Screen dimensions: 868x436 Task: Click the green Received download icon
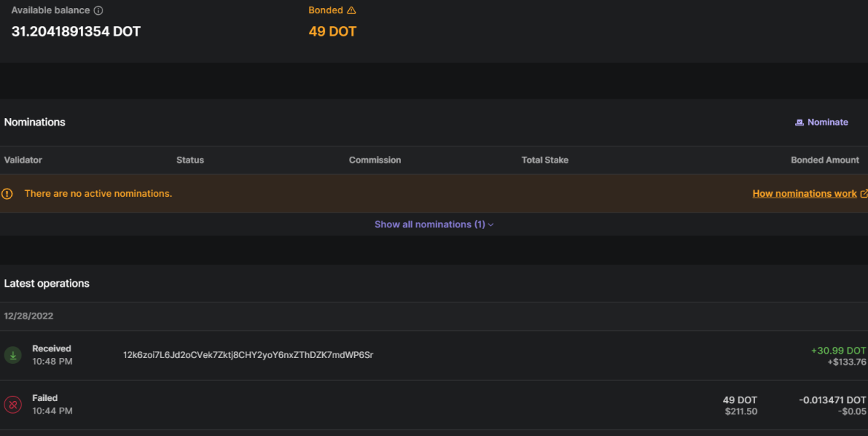click(x=13, y=355)
